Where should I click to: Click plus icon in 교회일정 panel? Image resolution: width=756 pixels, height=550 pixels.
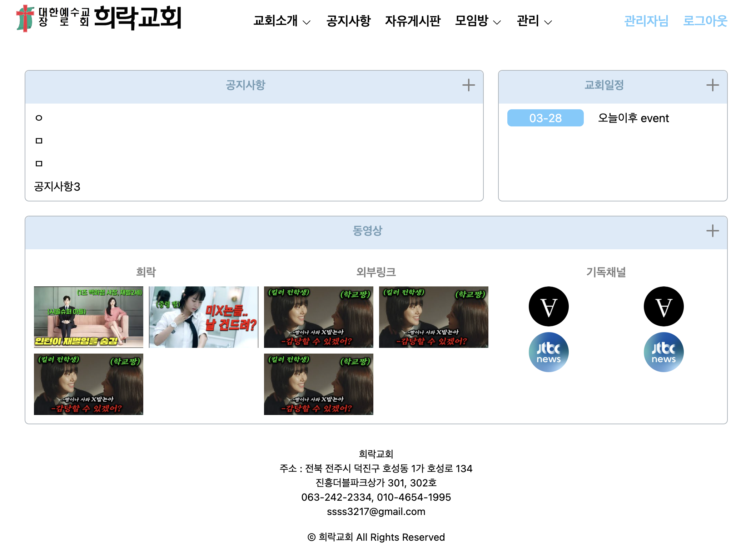pos(712,85)
